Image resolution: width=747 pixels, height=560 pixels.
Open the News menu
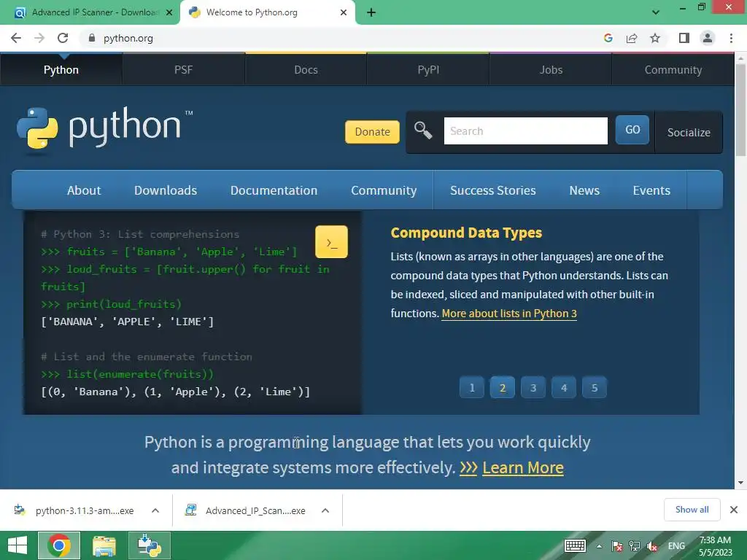[x=584, y=190]
